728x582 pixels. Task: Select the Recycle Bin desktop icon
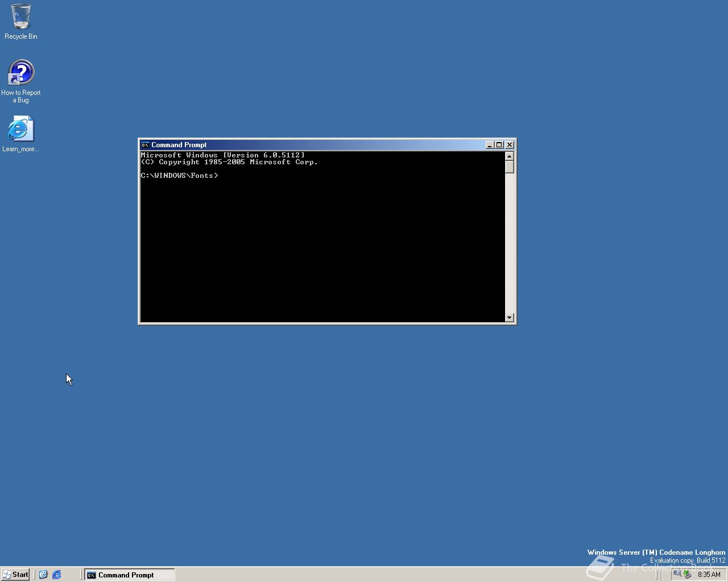21,22
